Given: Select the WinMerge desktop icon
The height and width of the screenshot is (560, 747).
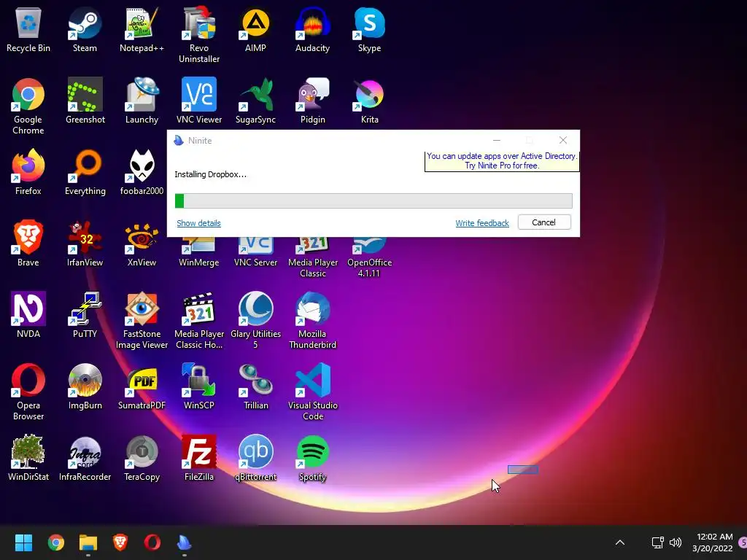Looking at the screenshot, I should click(198, 253).
